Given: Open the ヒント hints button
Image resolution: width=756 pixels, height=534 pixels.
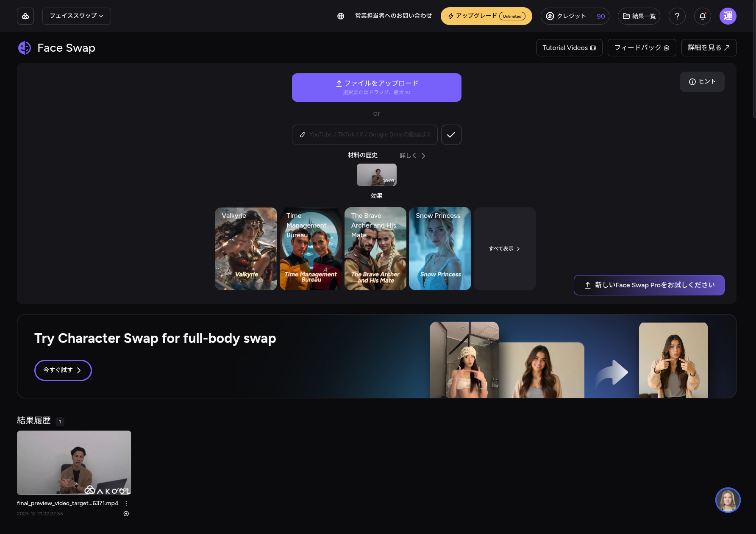Looking at the screenshot, I should click(702, 82).
